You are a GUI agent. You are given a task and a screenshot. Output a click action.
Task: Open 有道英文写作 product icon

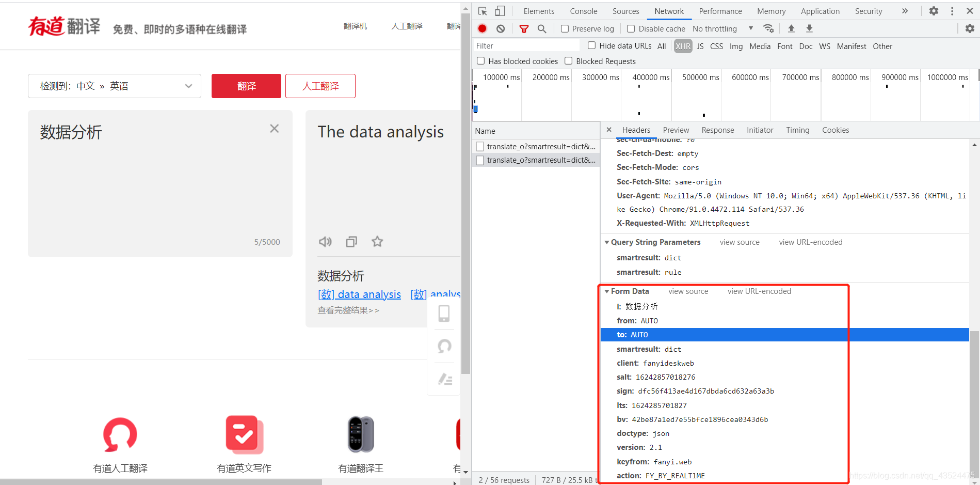pyautogui.click(x=244, y=435)
